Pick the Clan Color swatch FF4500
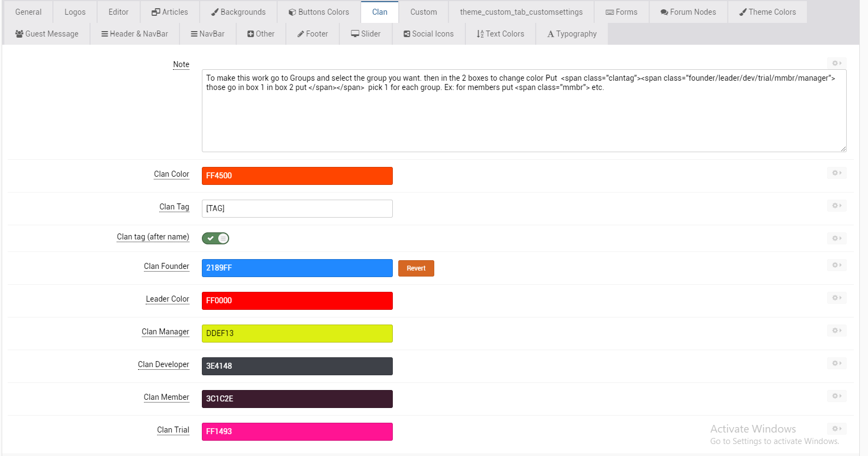The width and height of the screenshot is (868, 456). [297, 176]
